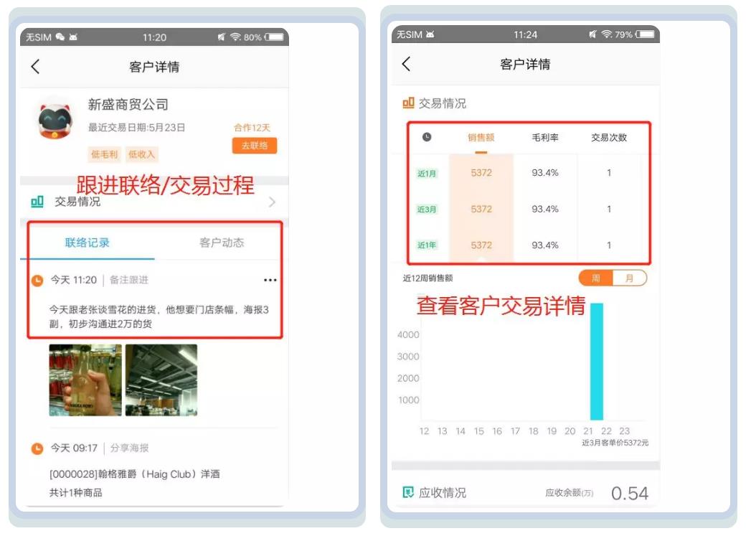Image resolution: width=756 pixels, height=536 pixels.
Task: Tap back arrow on left 客户详情 screen
Action: click(x=35, y=67)
